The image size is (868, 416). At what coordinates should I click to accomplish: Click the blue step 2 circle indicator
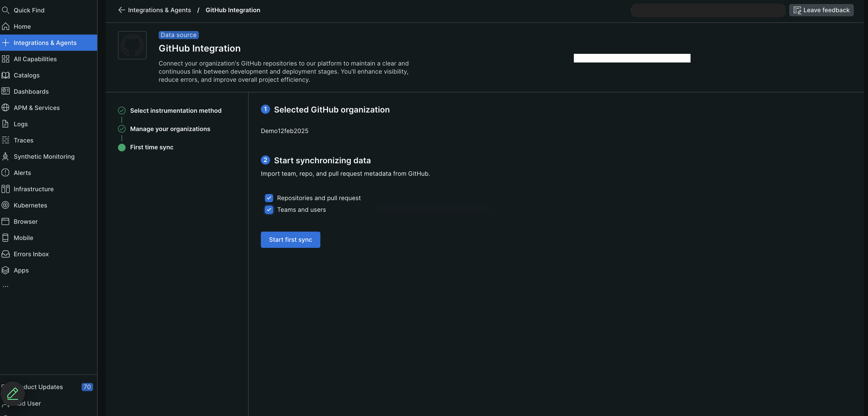click(265, 160)
